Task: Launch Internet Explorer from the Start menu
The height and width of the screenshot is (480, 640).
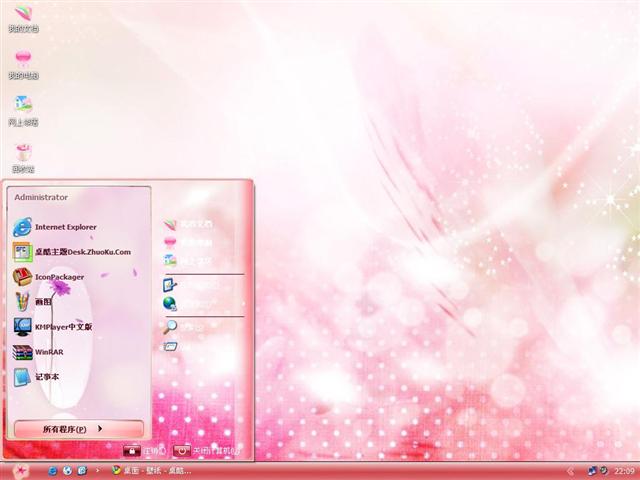Action: point(55,227)
